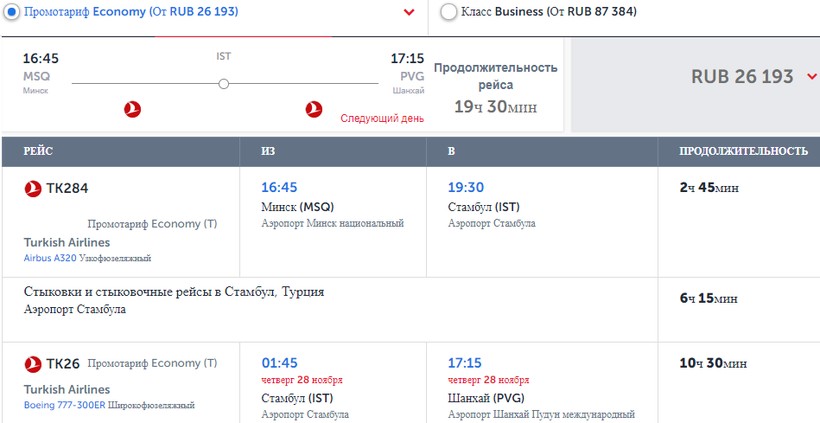Open Airbus A320 aircraft details link

(x=50, y=258)
